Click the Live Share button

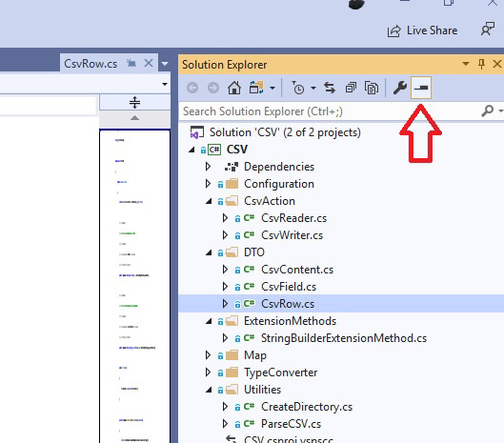pyautogui.click(x=422, y=30)
